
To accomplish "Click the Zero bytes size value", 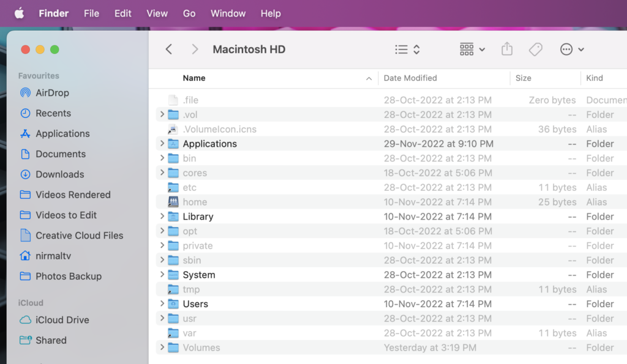I will click(x=552, y=100).
